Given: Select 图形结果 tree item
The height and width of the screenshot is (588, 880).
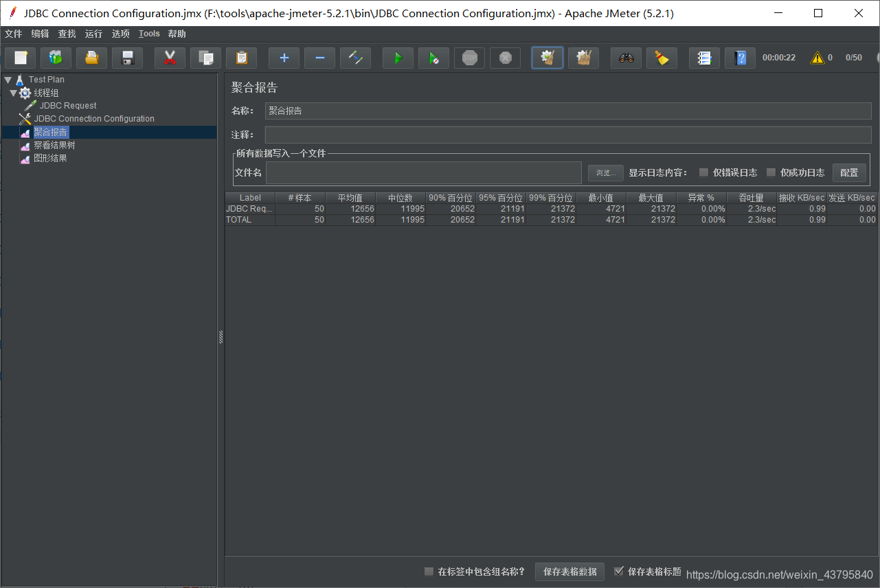Looking at the screenshot, I should click(x=50, y=159).
